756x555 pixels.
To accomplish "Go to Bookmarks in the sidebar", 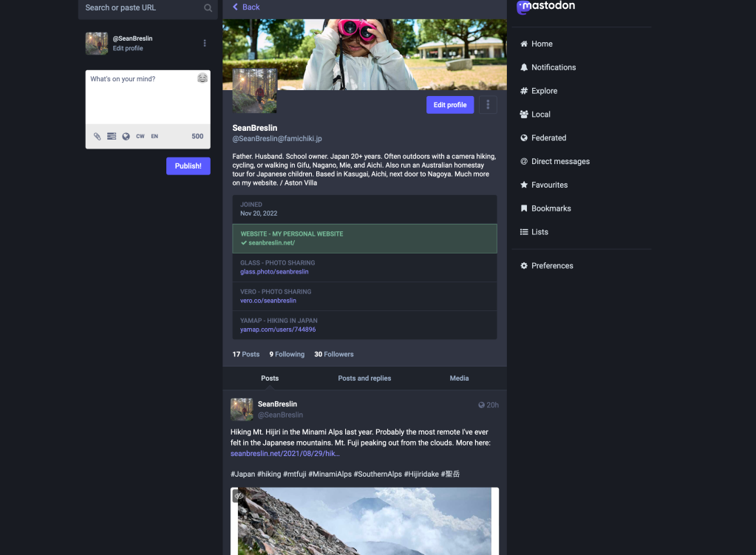I will point(551,208).
